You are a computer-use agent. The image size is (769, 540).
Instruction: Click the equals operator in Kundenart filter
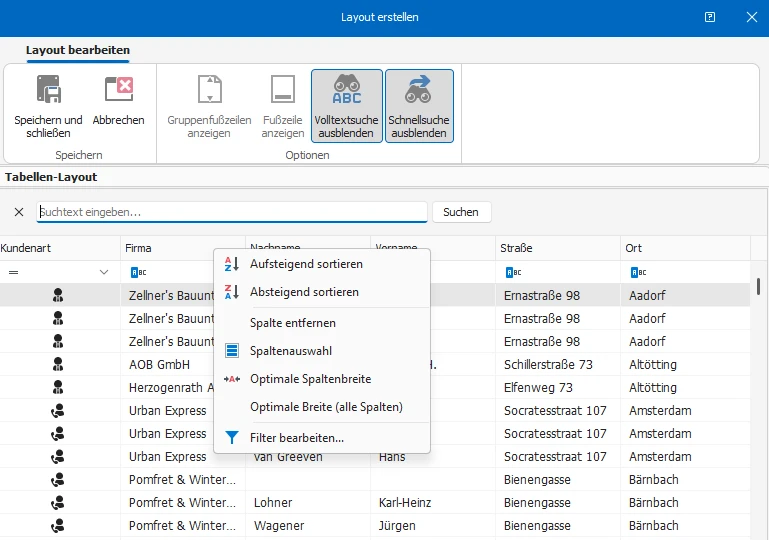(13, 272)
